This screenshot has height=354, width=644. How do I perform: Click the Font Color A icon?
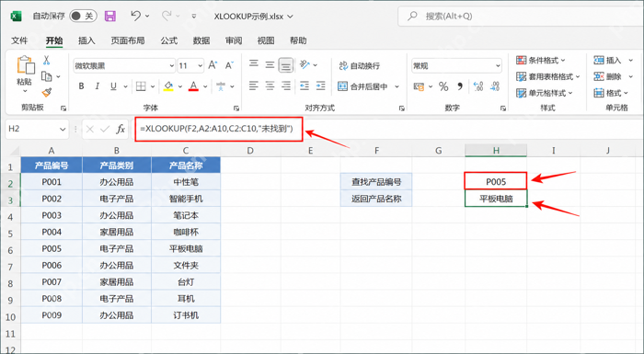(193, 86)
